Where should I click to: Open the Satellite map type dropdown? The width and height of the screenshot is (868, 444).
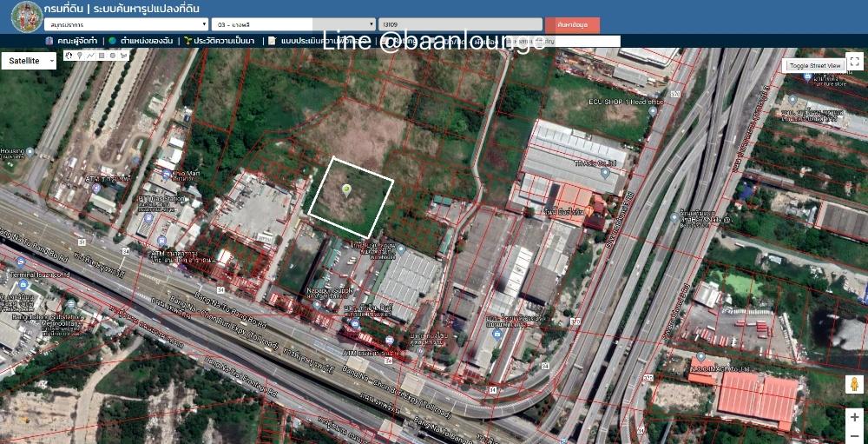29,61
